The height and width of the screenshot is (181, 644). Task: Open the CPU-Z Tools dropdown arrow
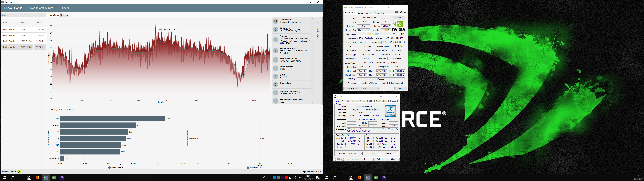point(372,159)
